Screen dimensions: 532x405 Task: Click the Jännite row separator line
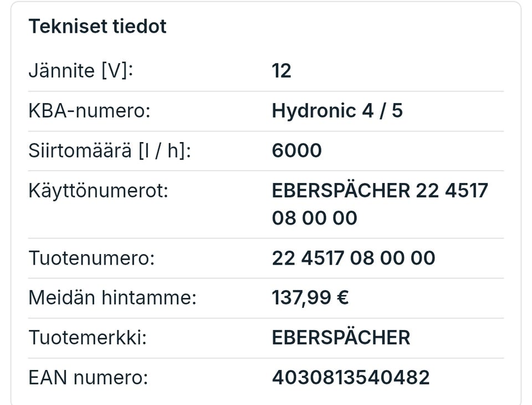click(266, 91)
